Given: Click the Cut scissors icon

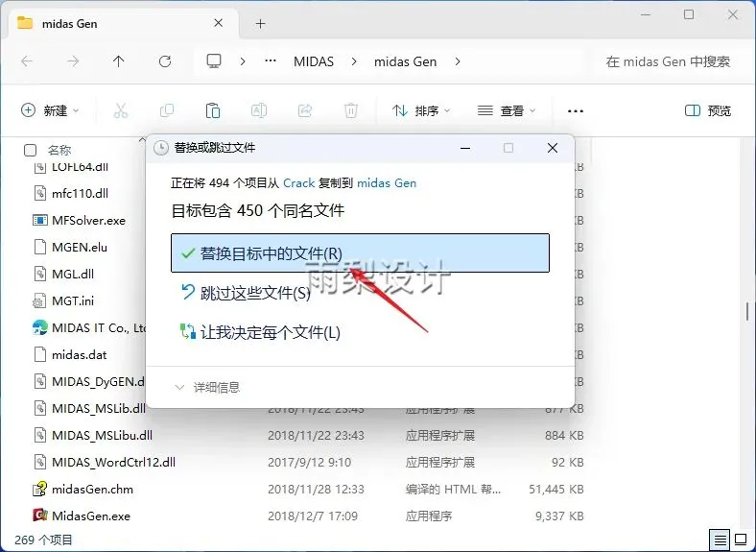Looking at the screenshot, I should tap(121, 110).
